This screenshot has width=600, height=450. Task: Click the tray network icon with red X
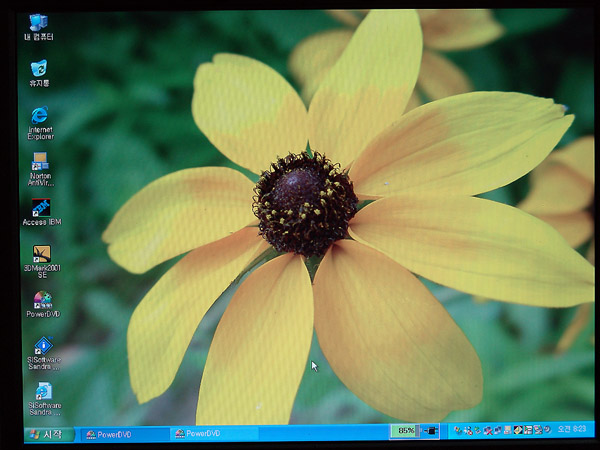coord(488,431)
